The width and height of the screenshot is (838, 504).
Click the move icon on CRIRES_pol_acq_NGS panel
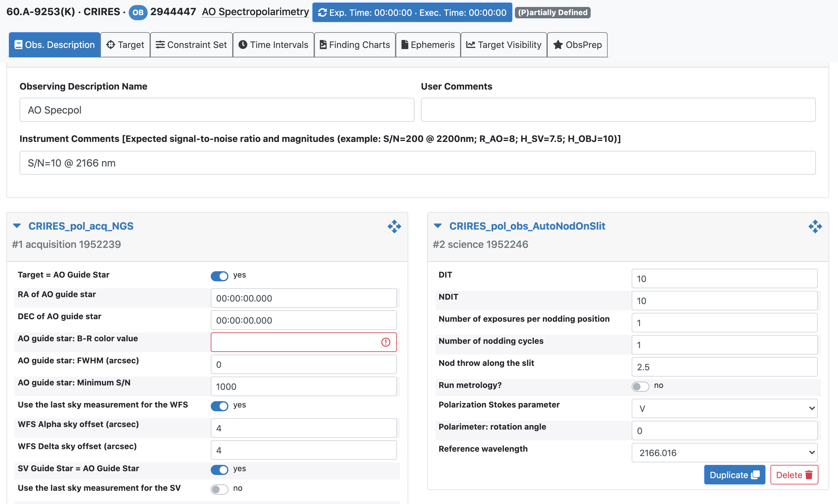click(394, 226)
